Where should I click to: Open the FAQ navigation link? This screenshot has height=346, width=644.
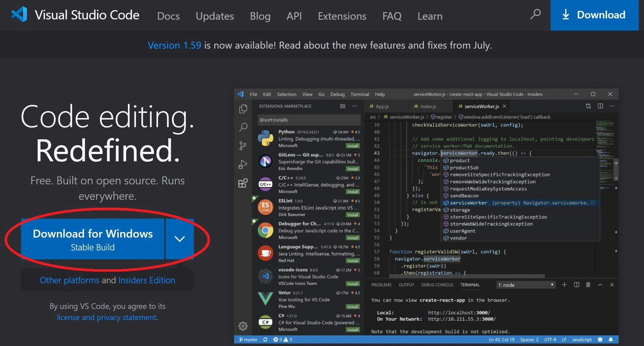click(392, 16)
